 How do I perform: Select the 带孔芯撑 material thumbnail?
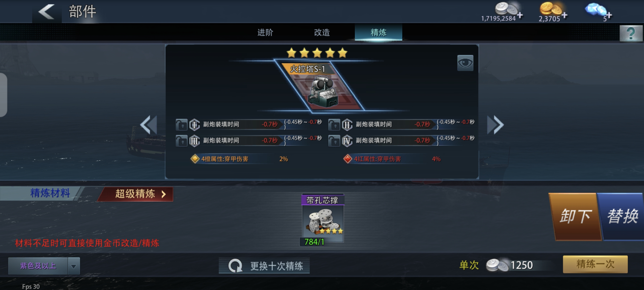click(x=322, y=218)
